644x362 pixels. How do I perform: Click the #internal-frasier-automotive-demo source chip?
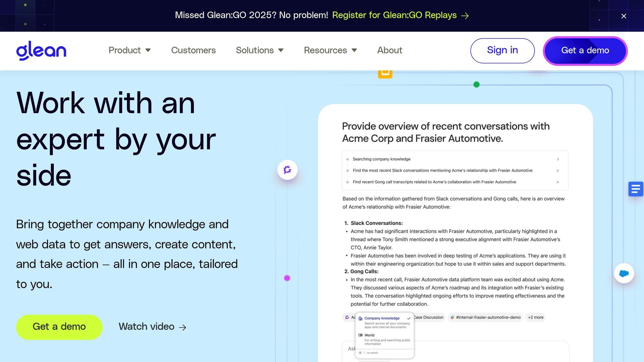point(485,317)
